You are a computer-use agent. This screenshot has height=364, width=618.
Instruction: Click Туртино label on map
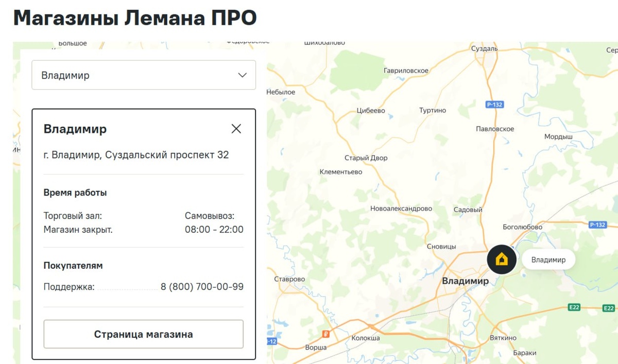[433, 110]
